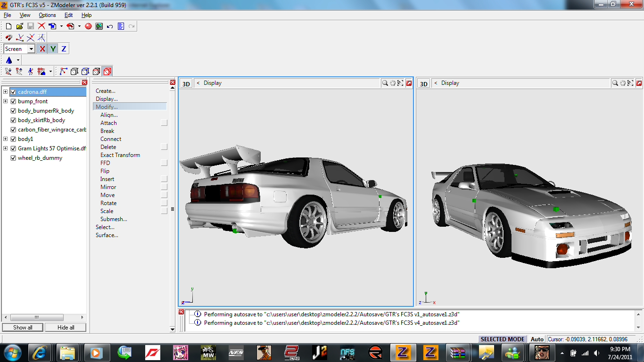Screen dimensions: 644x362
Task: Expand the body1 tree node
Action: (6, 139)
